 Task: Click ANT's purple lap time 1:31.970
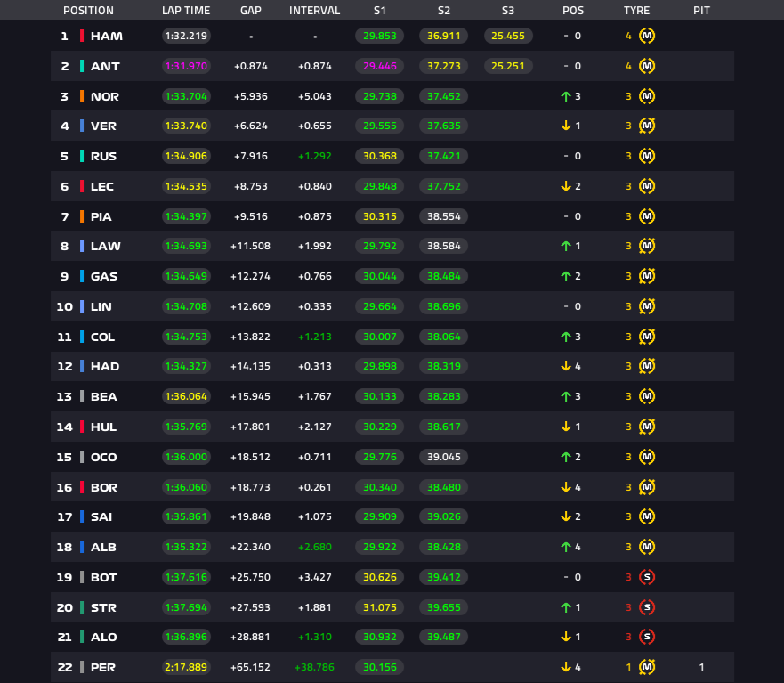[186, 66]
